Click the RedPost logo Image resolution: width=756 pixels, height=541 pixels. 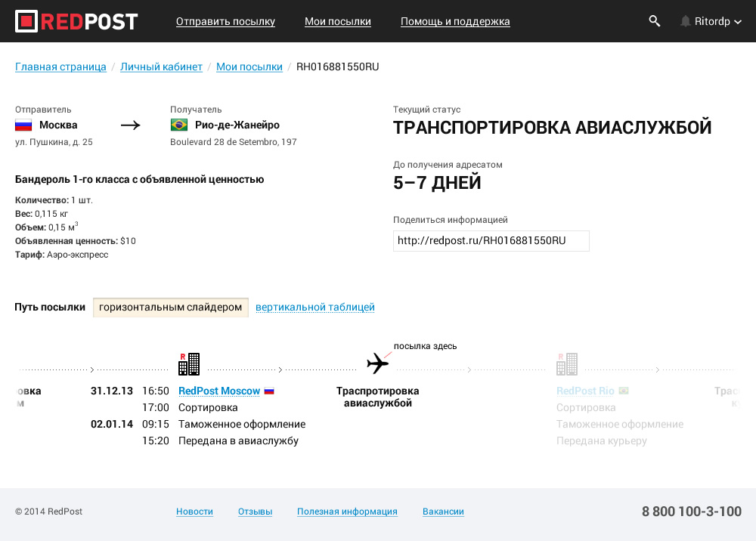(x=76, y=21)
